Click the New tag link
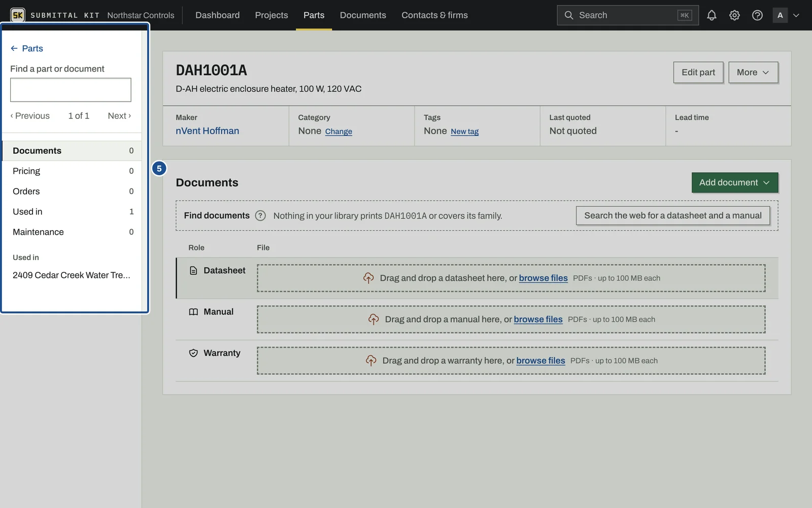The height and width of the screenshot is (508, 812). (464, 131)
